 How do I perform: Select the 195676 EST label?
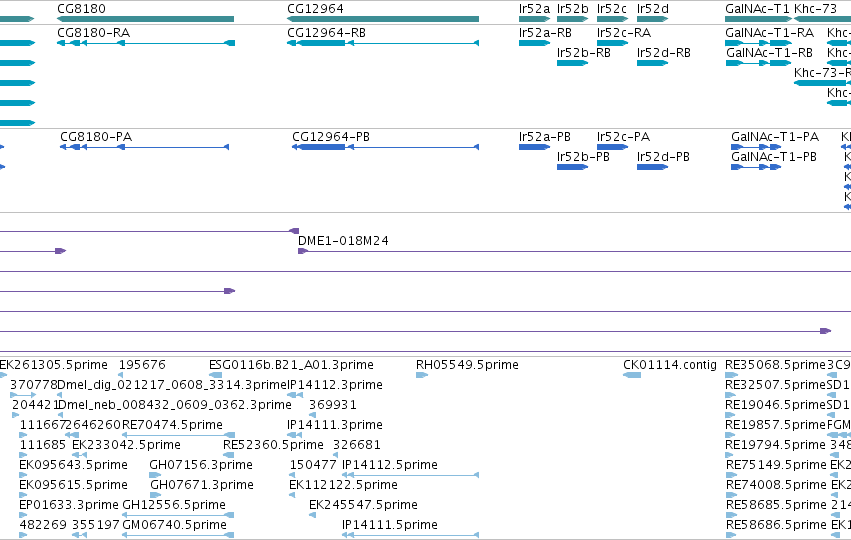tap(142, 365)
